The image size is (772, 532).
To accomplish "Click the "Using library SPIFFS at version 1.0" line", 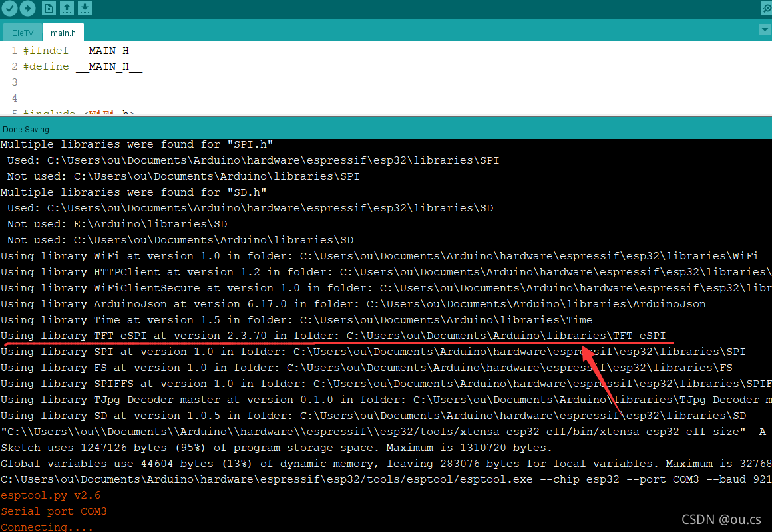I will 386,384.
